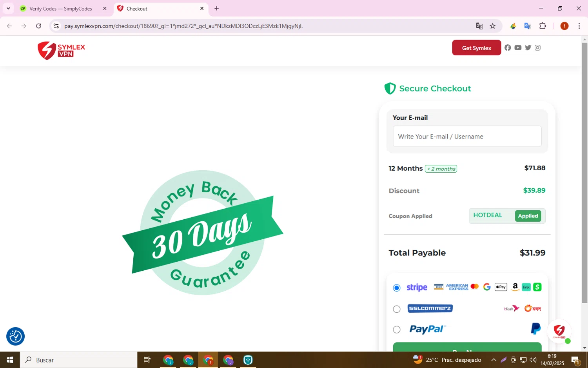Click the Nagad icon
Viewport: 588px width, 368px height.
coord(533,308)
